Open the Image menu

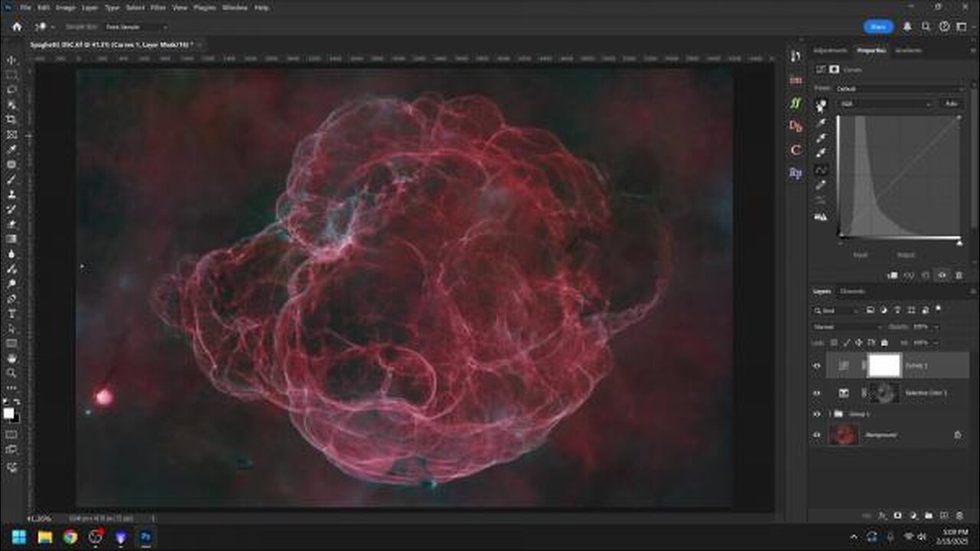65,7
